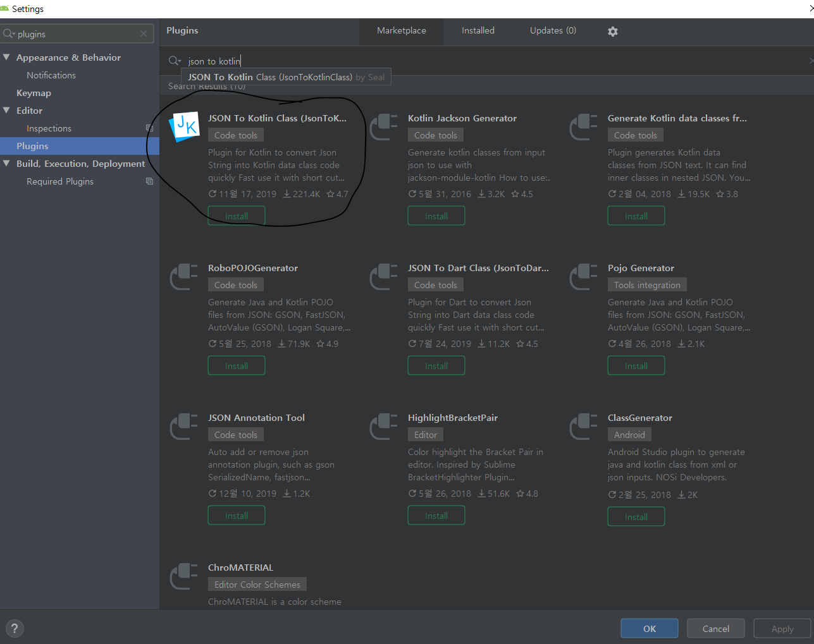Click Code tools tag under JSON Annotation Tool
This screenshot has width=814, height=644.
236,435
